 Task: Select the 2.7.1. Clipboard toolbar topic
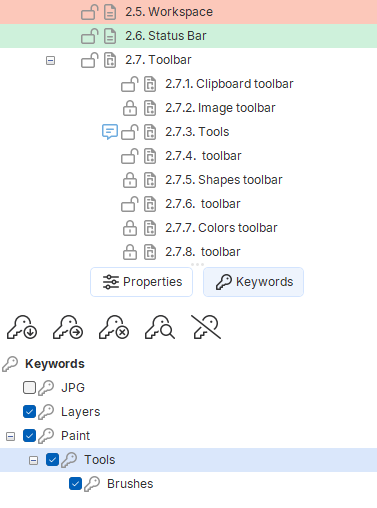[229, 84]
